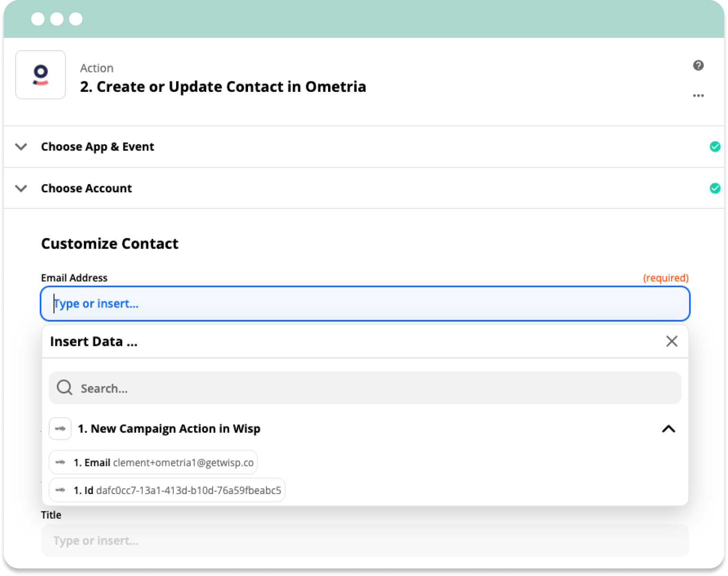Image resolution: width=728 pixels, height=576 pixels.
Task: Click the third window control dot
Action: (76, 19)
